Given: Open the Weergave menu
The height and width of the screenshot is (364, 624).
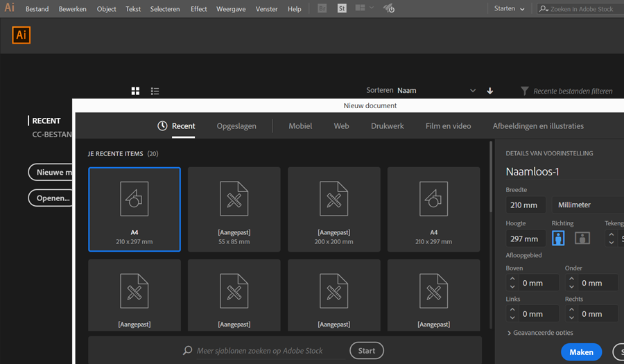Looking at the screenshot, I should coord(231,9).
